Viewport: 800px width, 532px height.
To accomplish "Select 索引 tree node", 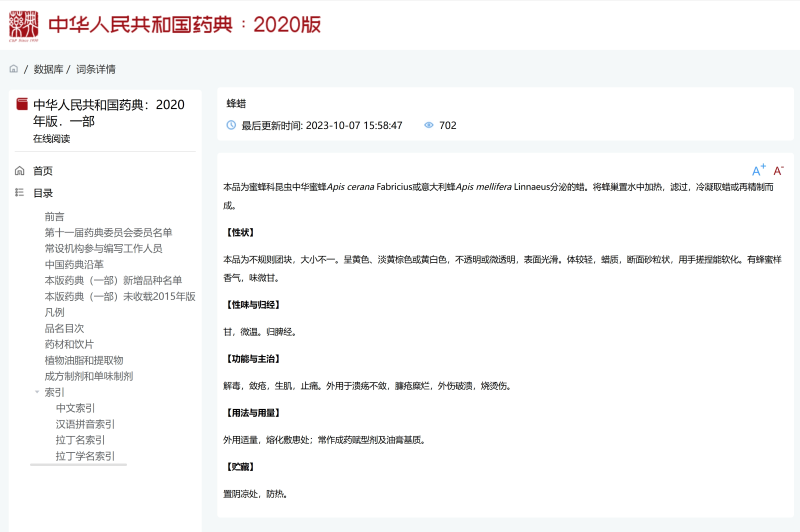I will [55, 392].
